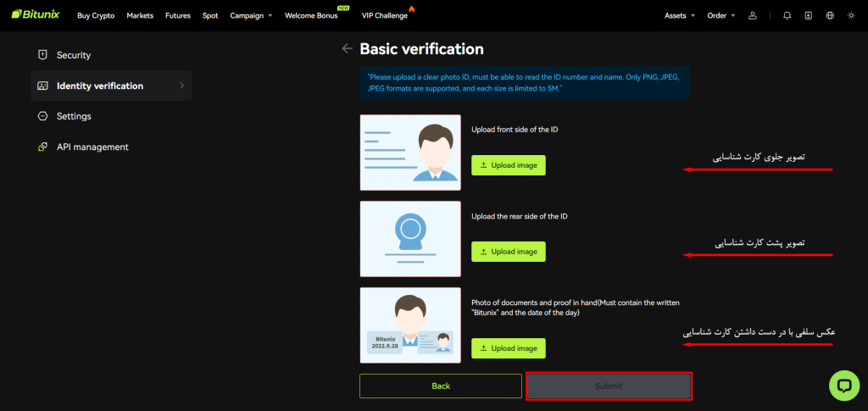Open the notifications bell
868x411 pixels.
click(787, 15)
